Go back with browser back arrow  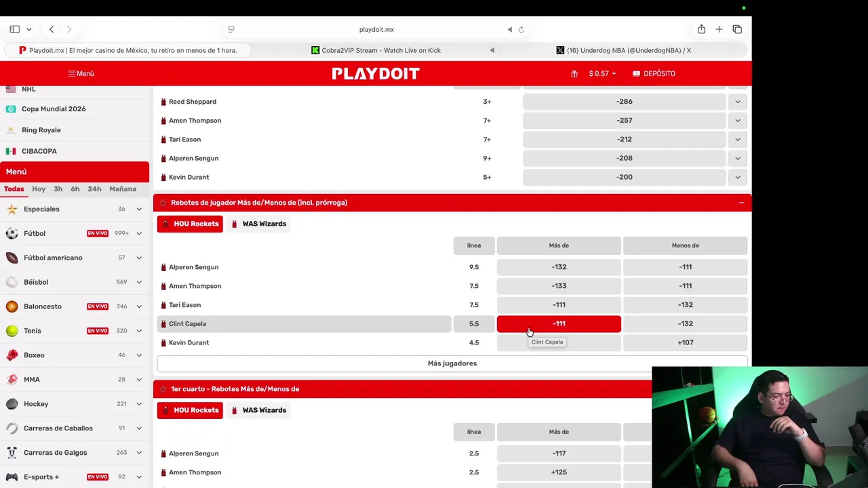[x=52, y=29]
